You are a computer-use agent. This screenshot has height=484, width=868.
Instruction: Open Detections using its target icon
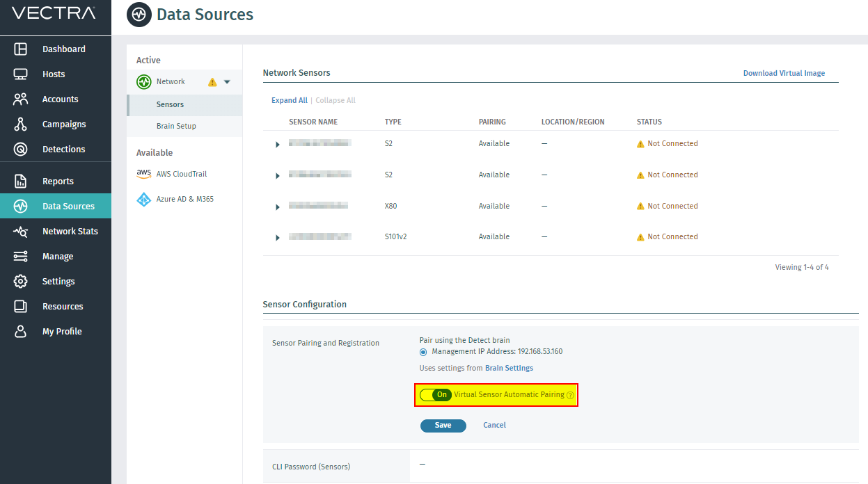coord(21,150)
